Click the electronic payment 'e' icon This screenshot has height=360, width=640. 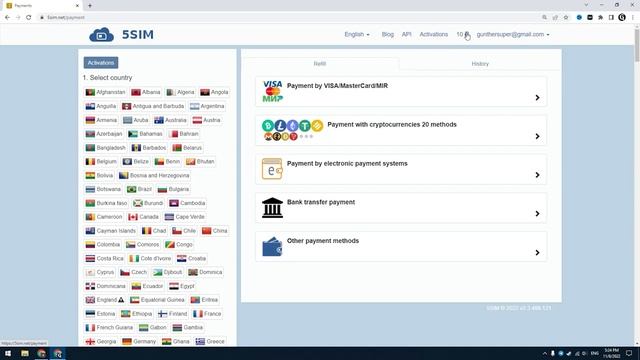click(x=272, y=169)
